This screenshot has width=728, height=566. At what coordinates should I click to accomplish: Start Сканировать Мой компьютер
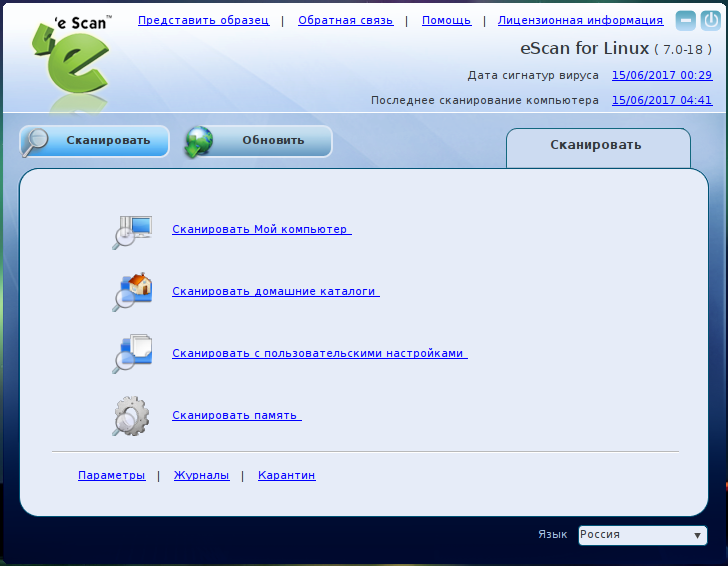point(262,229)
